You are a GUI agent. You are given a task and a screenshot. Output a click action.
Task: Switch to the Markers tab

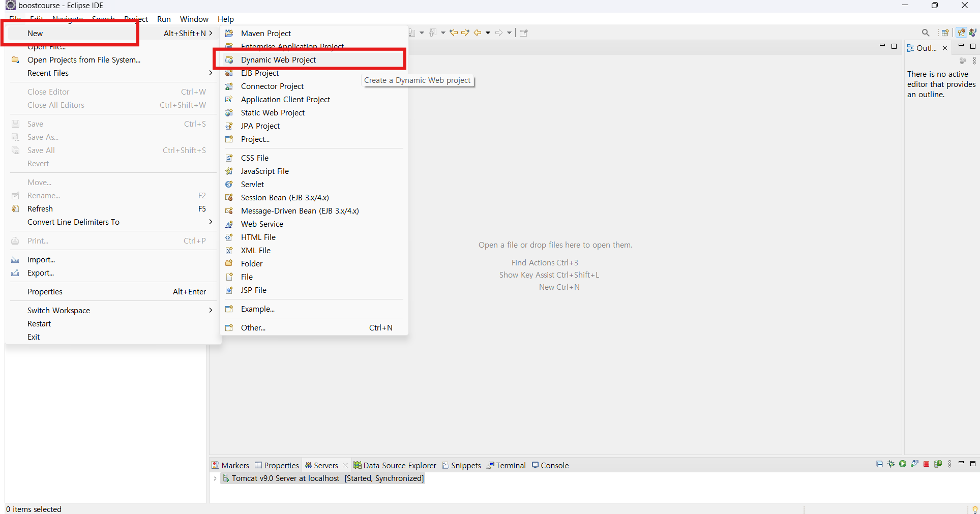pyautogui.click(x=230, y=465)
